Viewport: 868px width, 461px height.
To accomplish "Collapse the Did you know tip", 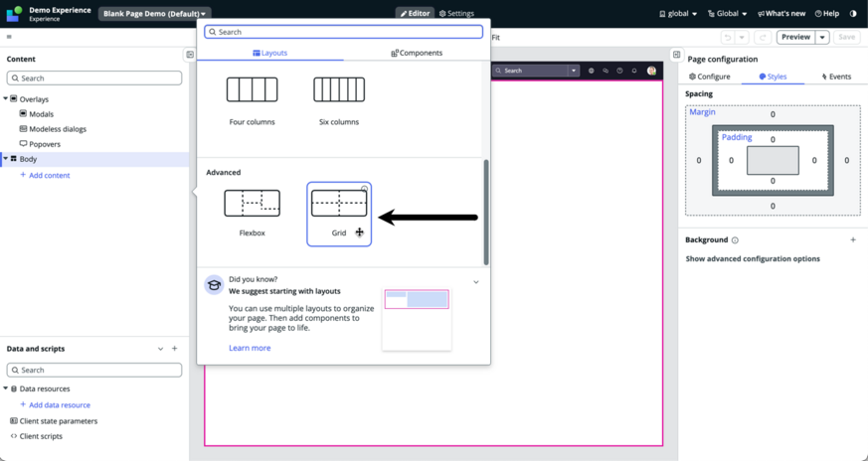I will 476,282.
